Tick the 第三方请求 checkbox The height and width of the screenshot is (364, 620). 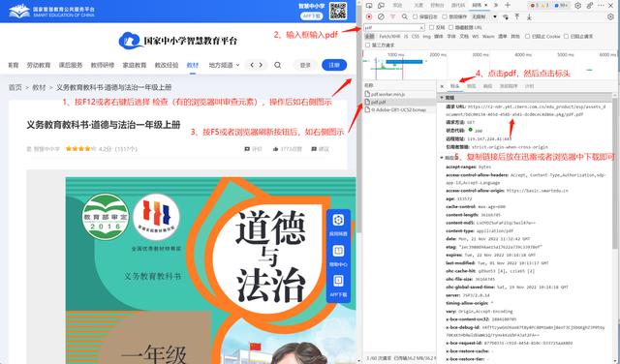[x=368, y=45]
